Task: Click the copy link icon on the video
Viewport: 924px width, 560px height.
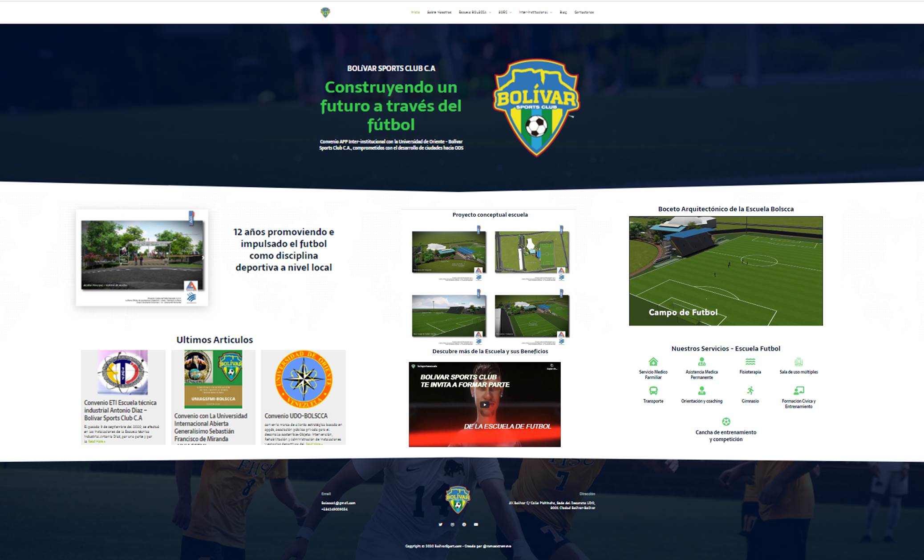Action: point(552,367)
